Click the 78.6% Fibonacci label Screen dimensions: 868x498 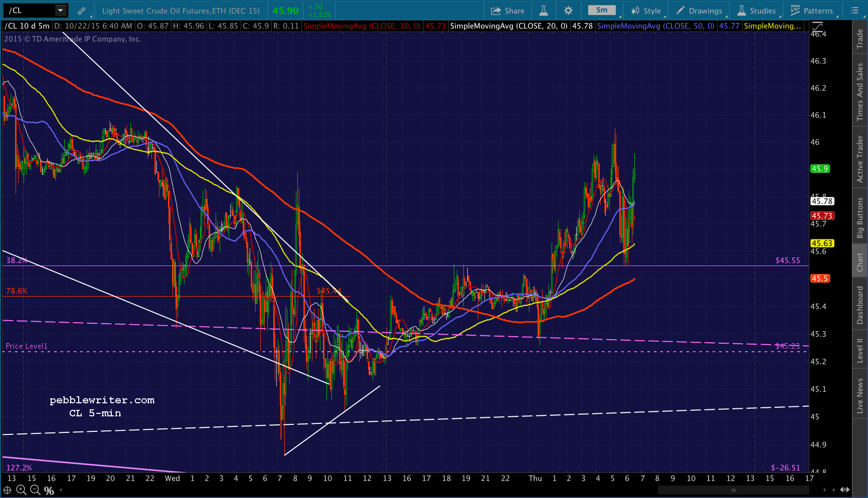[x=17, y=291]
